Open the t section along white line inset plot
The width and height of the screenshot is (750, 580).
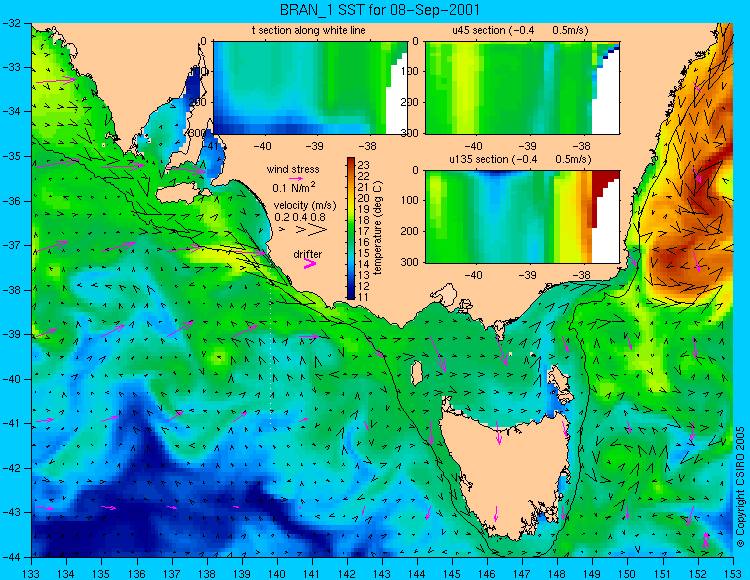pyautogui.click(x=310, y=88)
